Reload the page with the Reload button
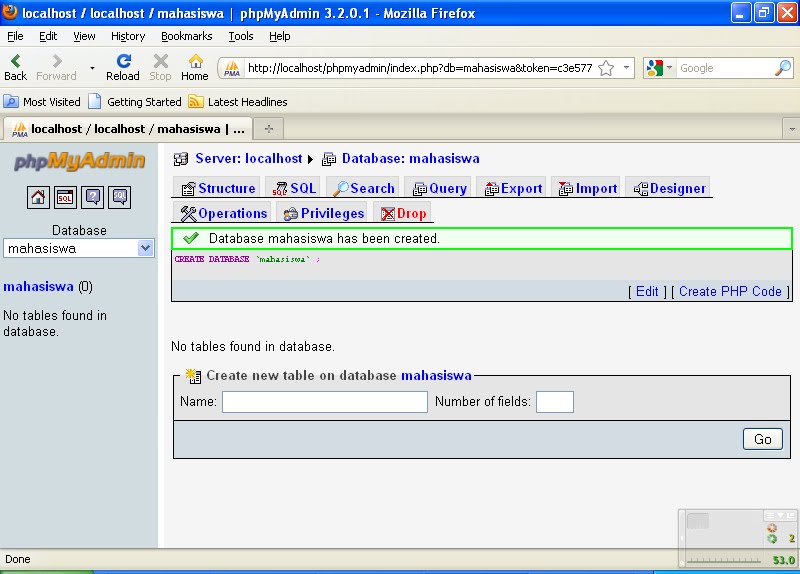The width and height of the screenshot is (800, 574). click(122, 67)
